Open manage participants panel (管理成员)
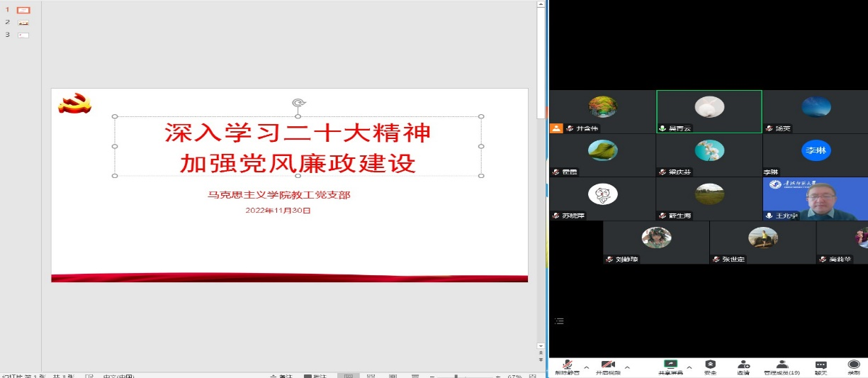The height and width of the screenshot is (378, 868). point(782,365)
